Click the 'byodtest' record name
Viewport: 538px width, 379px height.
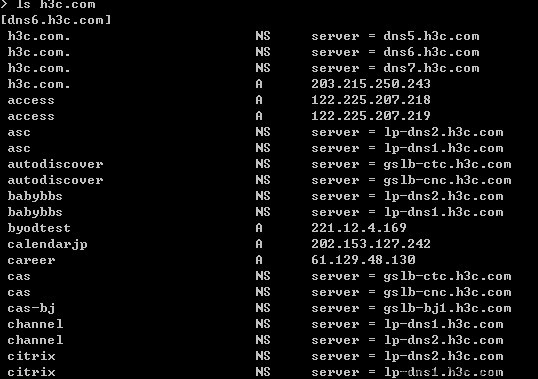point(39,229)
